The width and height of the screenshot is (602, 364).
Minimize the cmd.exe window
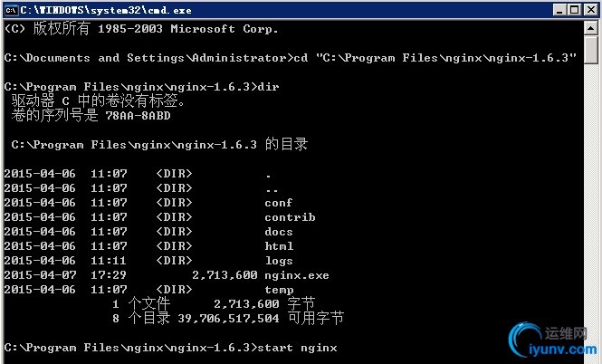(x=559, y=10)
